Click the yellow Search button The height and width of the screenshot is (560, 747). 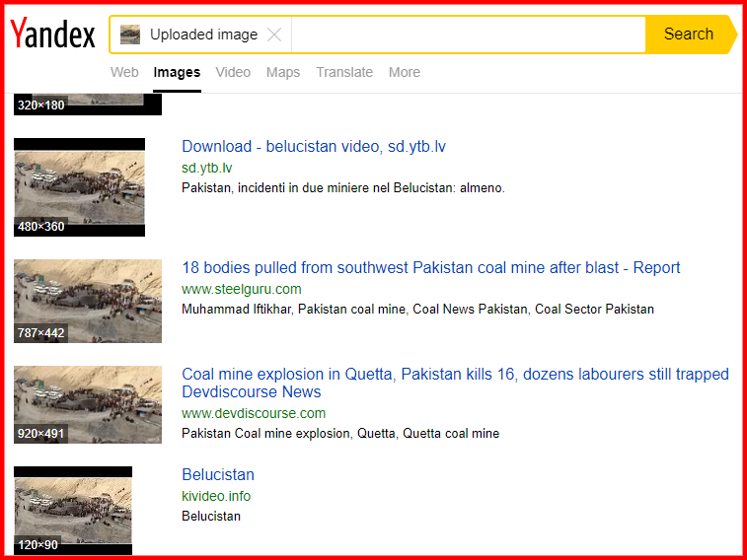pyautogui.click(x=690, y=35)
